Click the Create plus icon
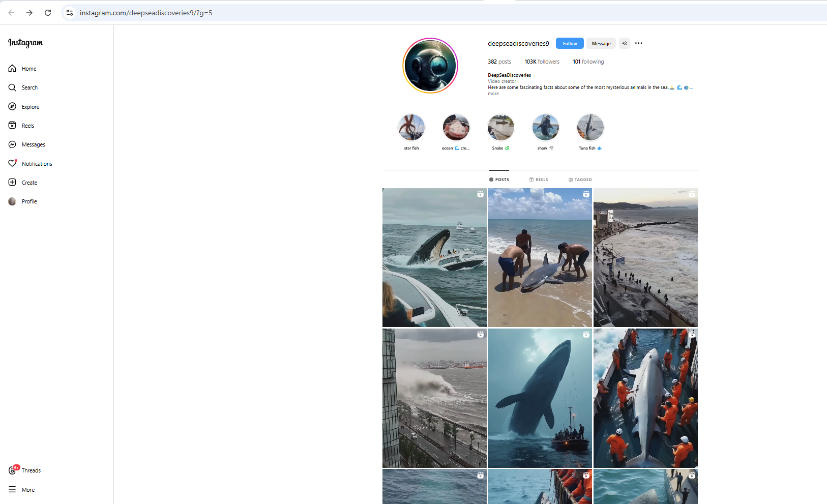This screenshot has width=827, height=504. pyautogui.click(x=12, y=183)
